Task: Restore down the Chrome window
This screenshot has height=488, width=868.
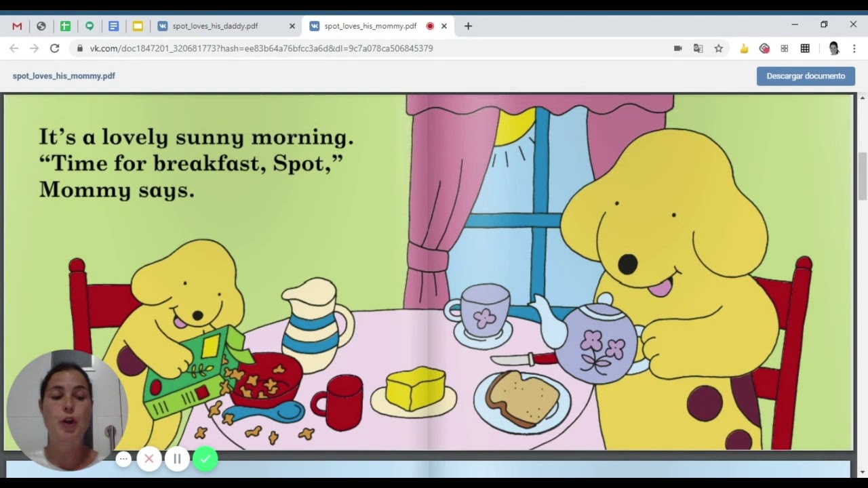Action: point(824,24)
